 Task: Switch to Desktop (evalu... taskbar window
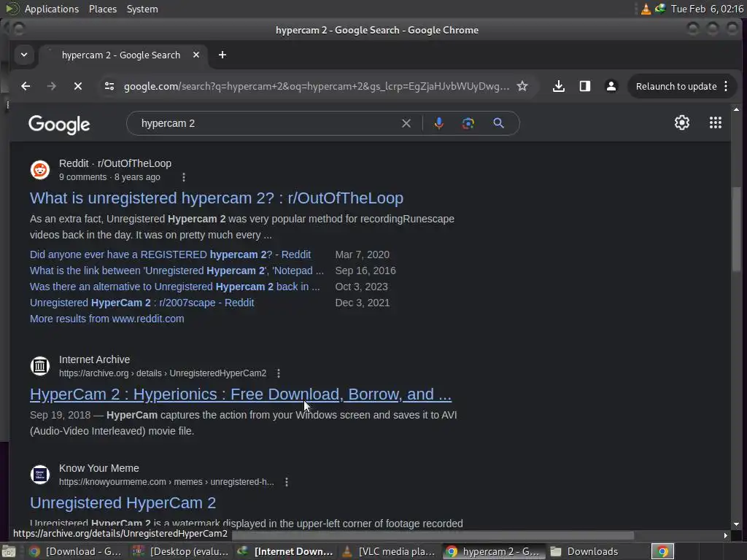[181, 551]
